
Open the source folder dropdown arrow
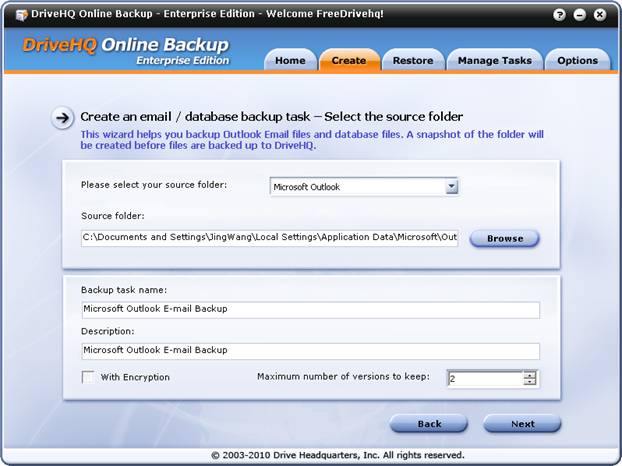pyautogui.click(x=451, y=186)
